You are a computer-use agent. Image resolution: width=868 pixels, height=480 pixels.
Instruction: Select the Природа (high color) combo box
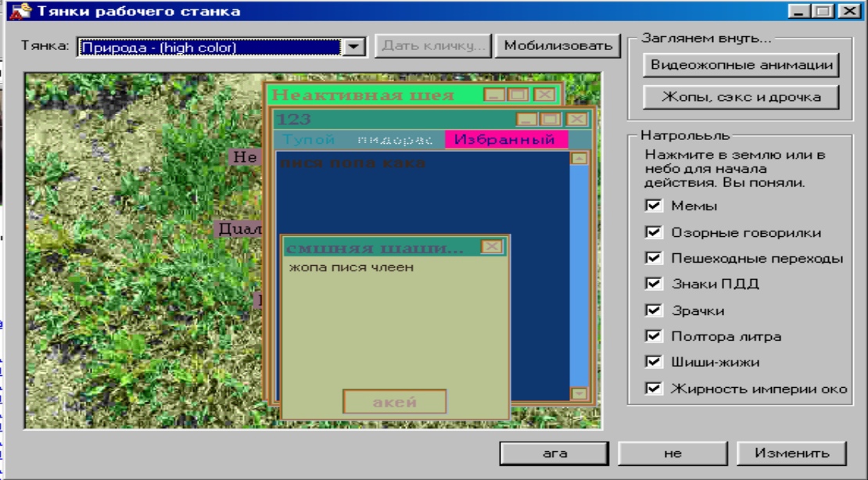[x=221, y=47]
